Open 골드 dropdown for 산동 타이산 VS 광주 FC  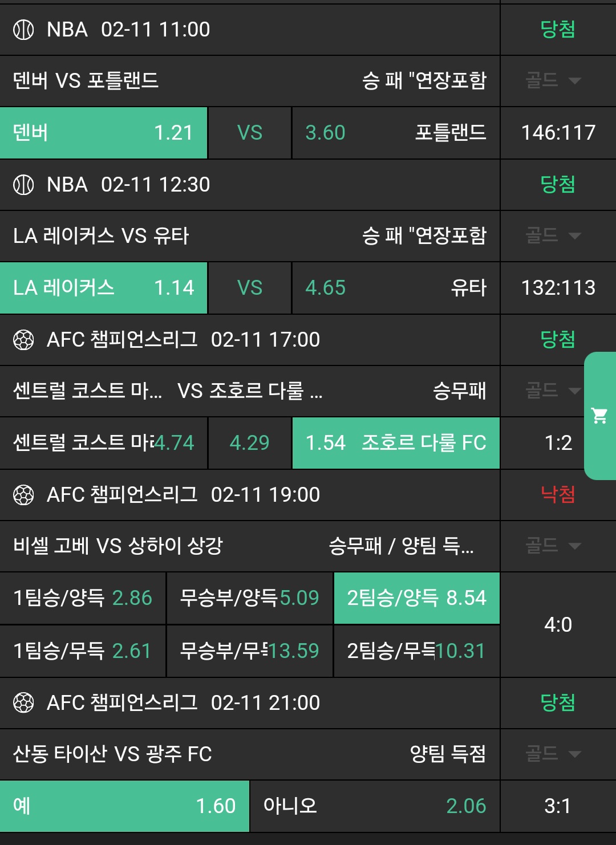pyautogui.click(x=553, y=754)
